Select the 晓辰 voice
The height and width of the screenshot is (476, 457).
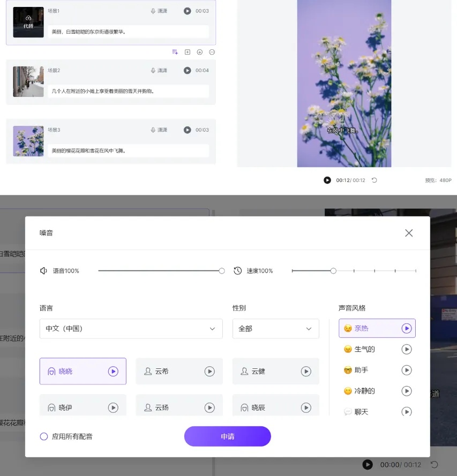[276, 405]
